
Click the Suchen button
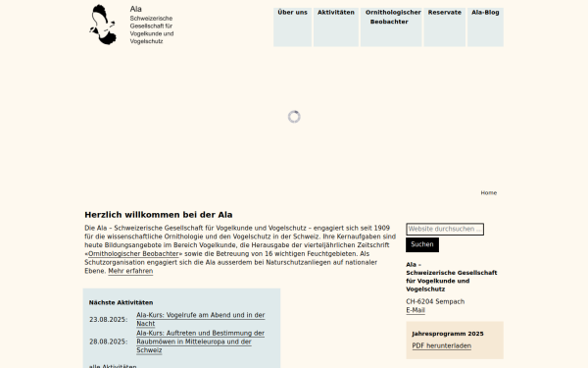(422, 244)
